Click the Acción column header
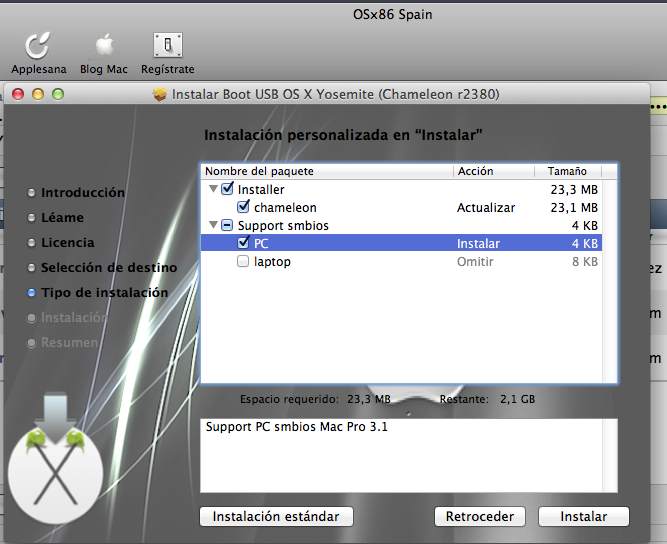667x544 pixels. 493,171
